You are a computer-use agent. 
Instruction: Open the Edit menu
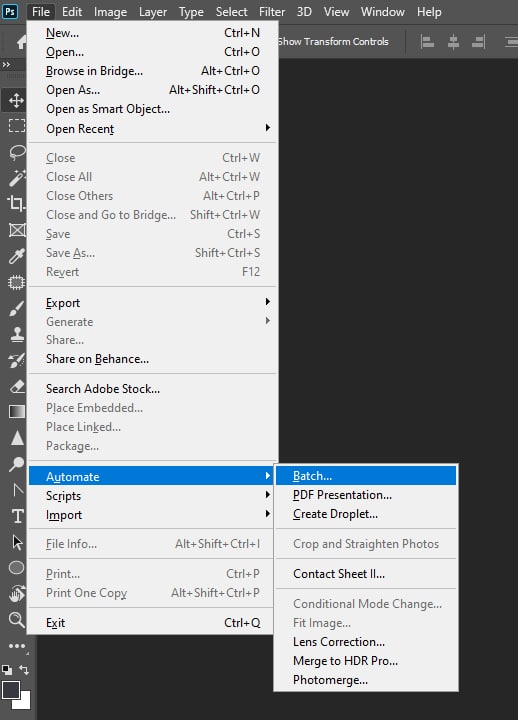[72, 12]
